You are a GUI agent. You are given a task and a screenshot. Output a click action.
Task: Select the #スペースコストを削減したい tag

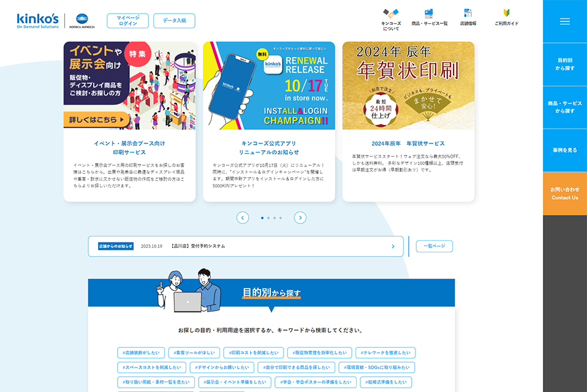click(151, 367)
